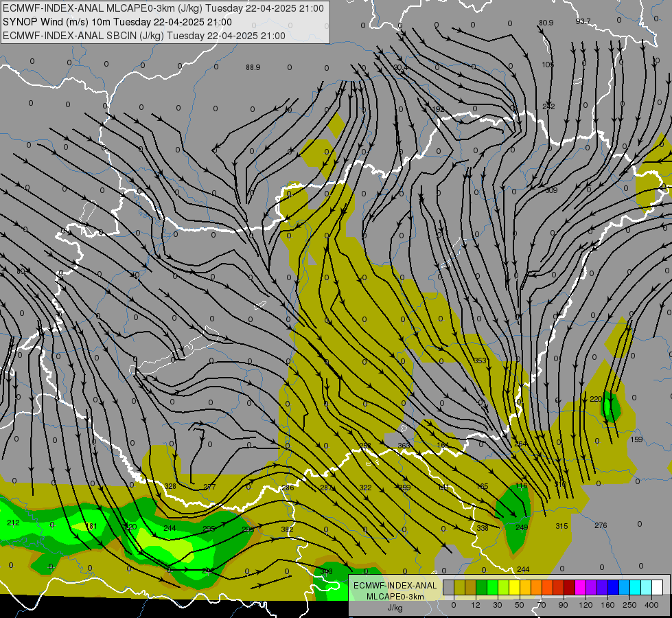Image resolution: width=672 pixels, height=618 pixels.
Task: Choose the brick red legend swatch
Action: 559,587
